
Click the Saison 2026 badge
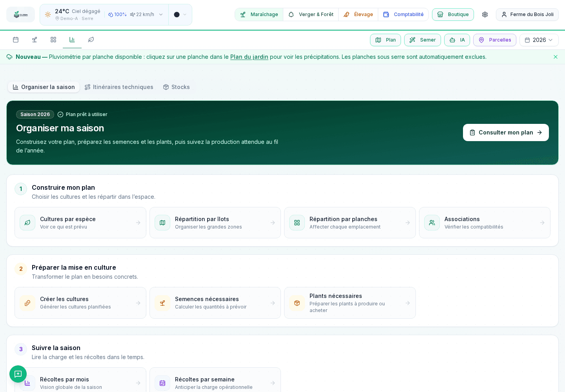(x=35, y=114)
